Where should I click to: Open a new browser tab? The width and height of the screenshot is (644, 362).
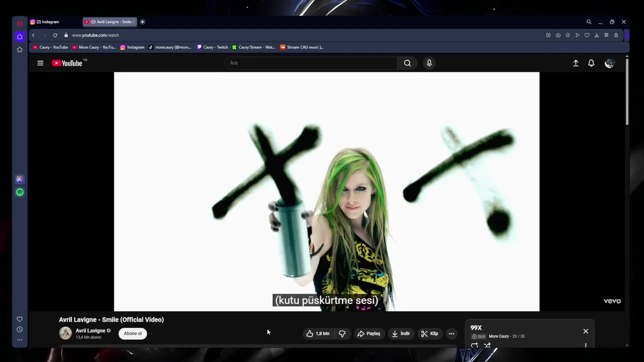[142, 22]
